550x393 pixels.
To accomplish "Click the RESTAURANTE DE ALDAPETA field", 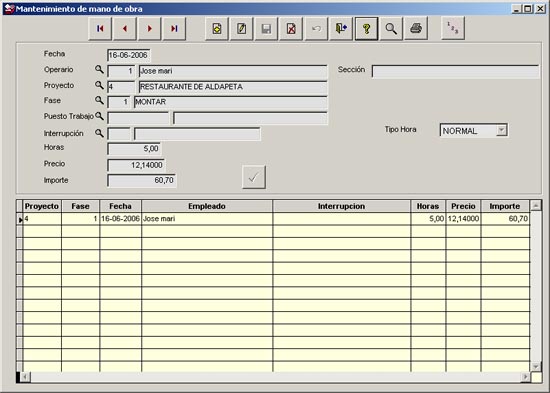I will point(233,87).
